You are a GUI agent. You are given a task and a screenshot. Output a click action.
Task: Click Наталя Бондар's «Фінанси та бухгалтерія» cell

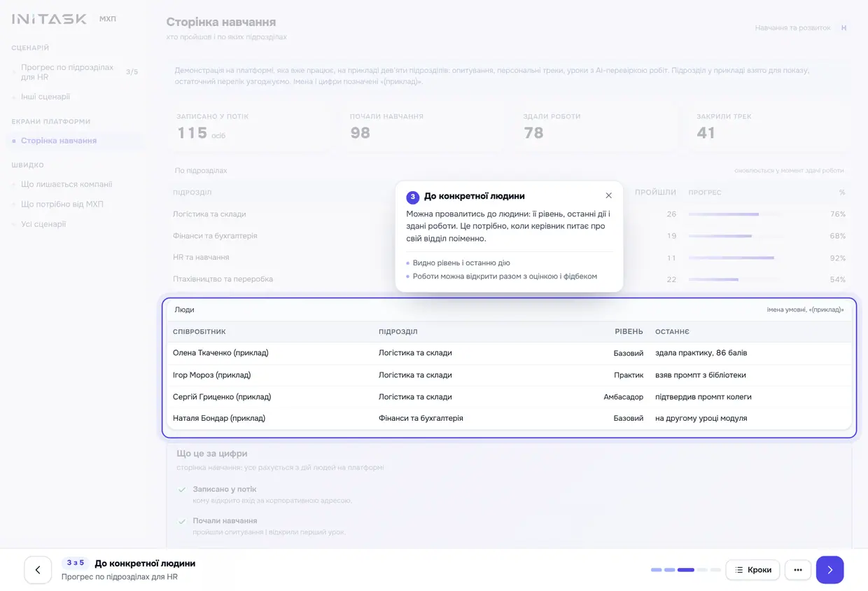(x=421, y=418)
